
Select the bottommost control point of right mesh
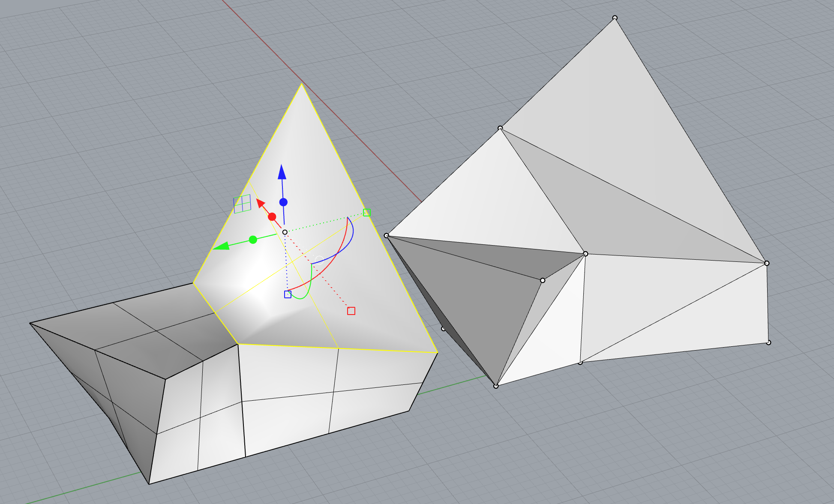[496, 386]
